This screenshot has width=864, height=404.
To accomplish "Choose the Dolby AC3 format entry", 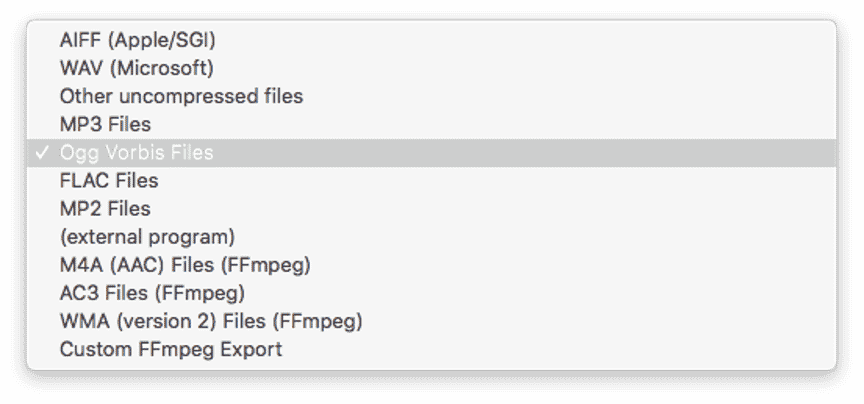I will point(152,293).
